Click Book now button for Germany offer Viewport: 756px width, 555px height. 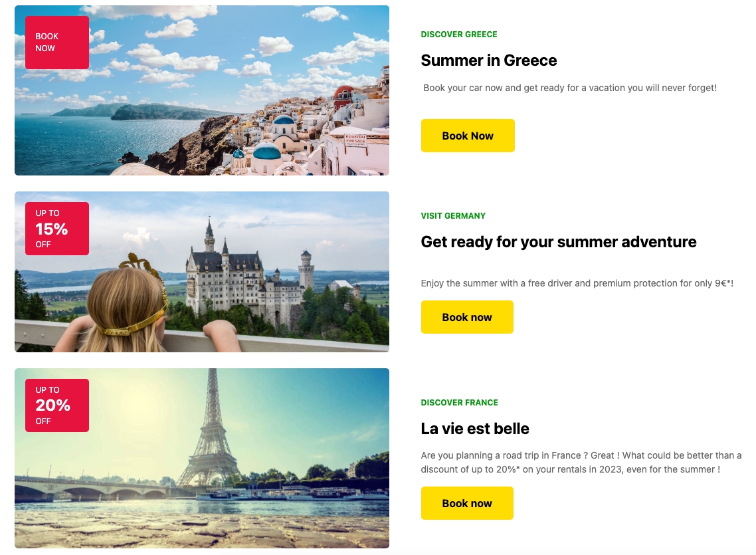[x=467, y=317]
